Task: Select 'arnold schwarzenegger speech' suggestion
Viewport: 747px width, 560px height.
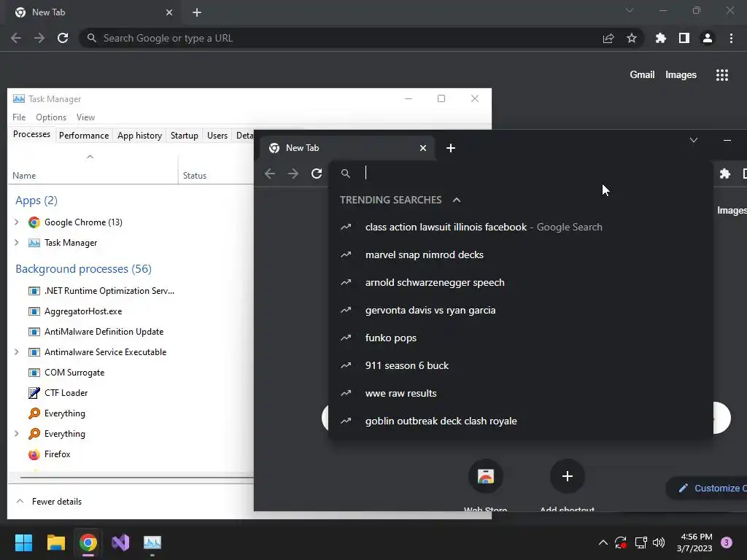Action: [521, 282]
